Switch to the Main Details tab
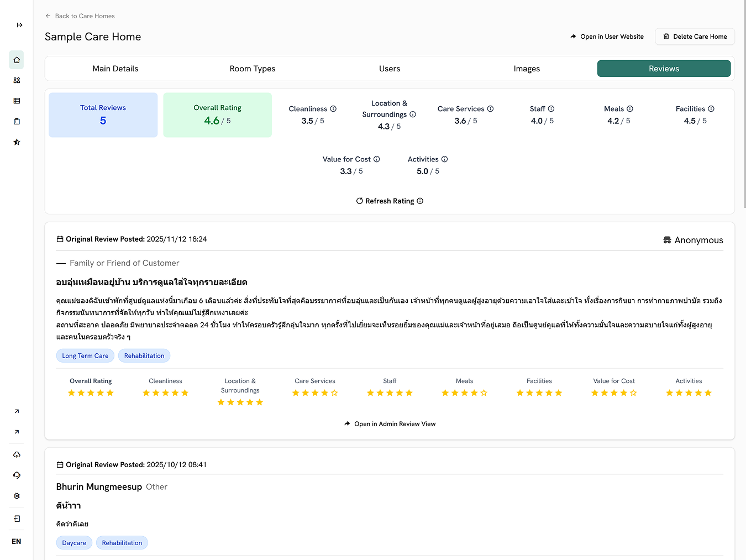 pyautogui.click(x=115, y=69)
